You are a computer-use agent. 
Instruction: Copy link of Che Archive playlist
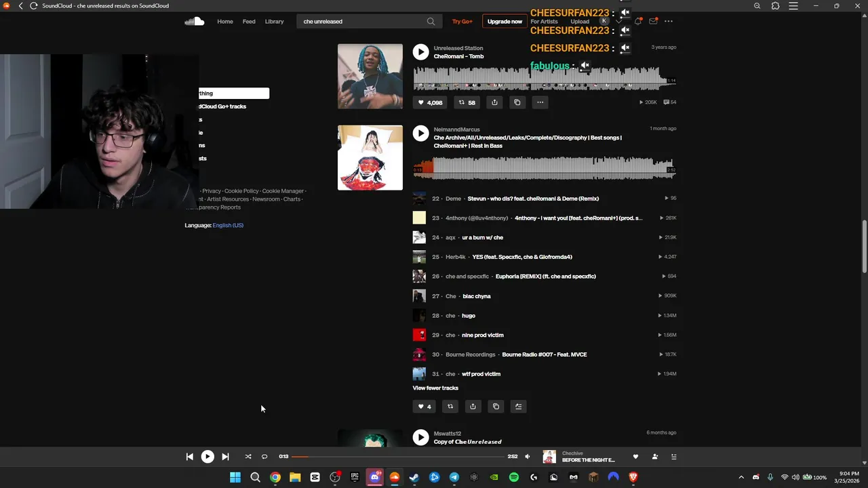(x=496, y=407)
